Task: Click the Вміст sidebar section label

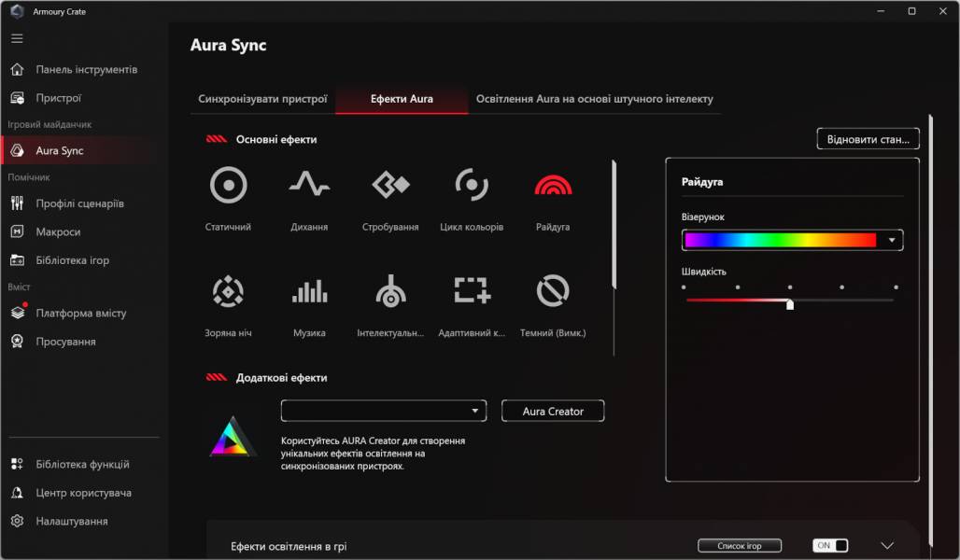Action: point(19,287)
